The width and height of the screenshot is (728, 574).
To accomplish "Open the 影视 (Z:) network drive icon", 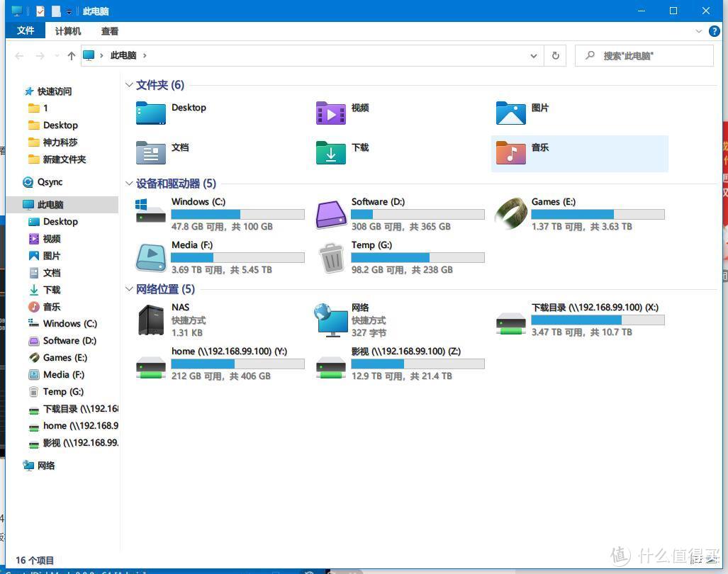I will (x=330, y=367).
